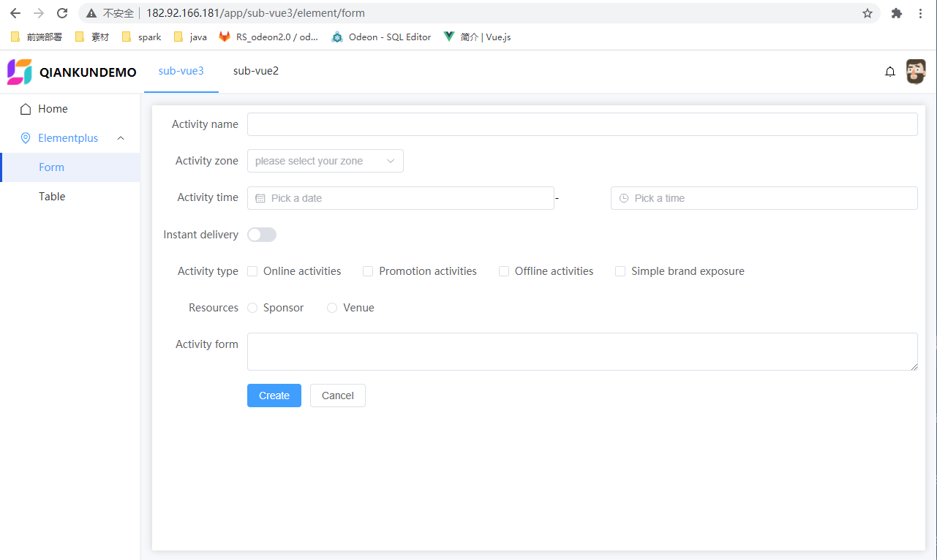Go to Home in sidebar
Image resolution: width=937 pixels, height=560 pixels.
tap(70, 109)
